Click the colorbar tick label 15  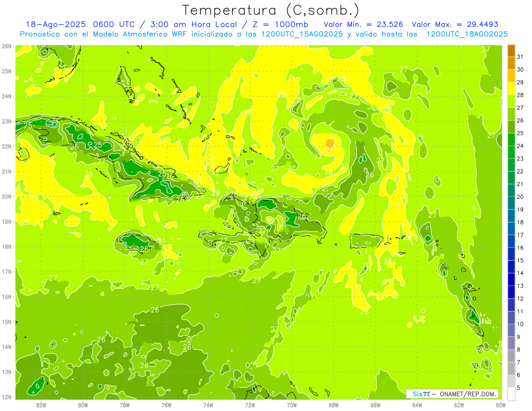tap(520, 261)
